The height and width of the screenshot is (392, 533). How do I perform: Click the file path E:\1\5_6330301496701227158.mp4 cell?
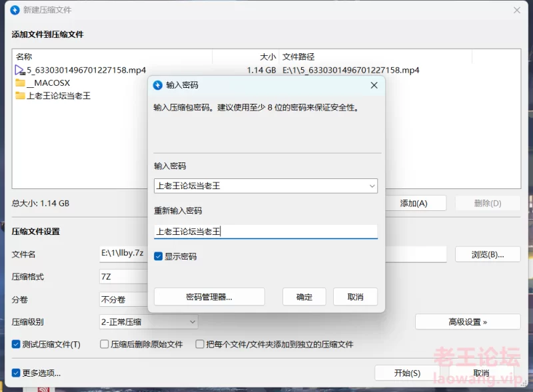pyautogui.click(x=351, y=71)
